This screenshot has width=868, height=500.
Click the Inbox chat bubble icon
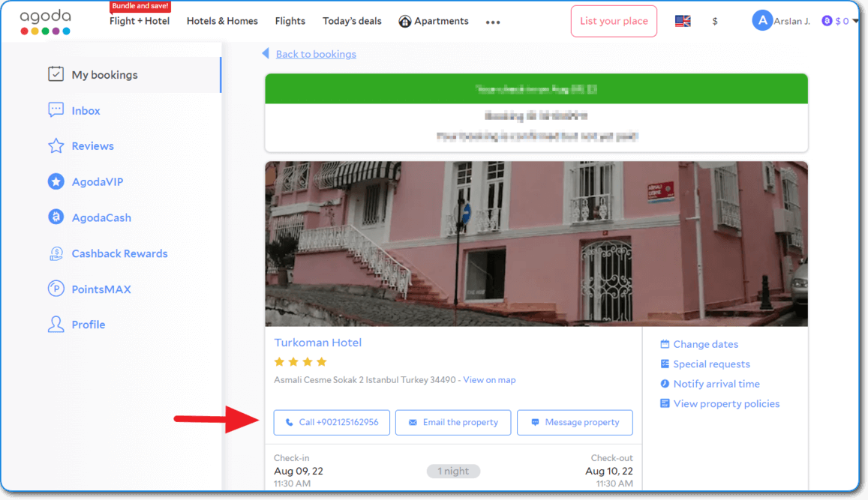click(x=56, y=110)
